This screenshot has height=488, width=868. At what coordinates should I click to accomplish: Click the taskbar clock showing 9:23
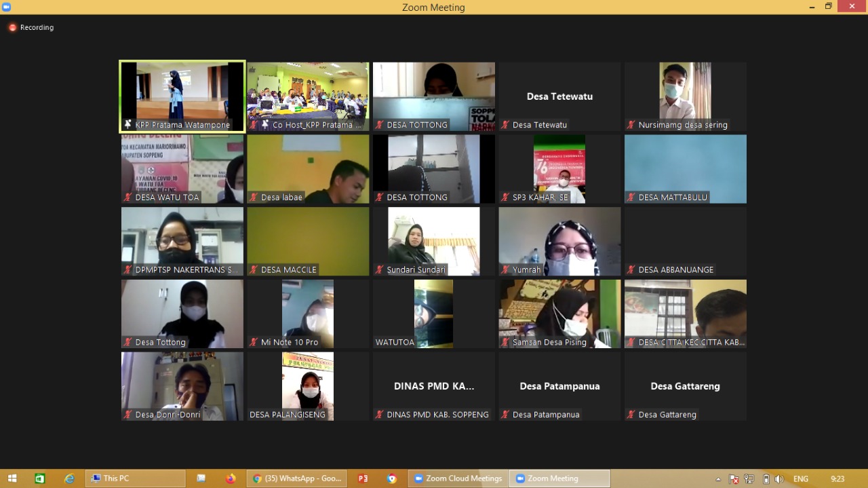coord(837,479)
